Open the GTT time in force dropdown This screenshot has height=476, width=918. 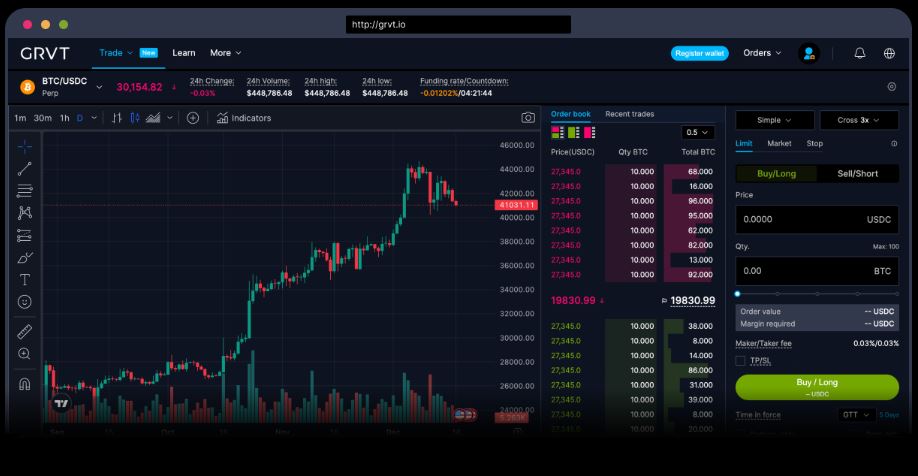tap(856, 415)
